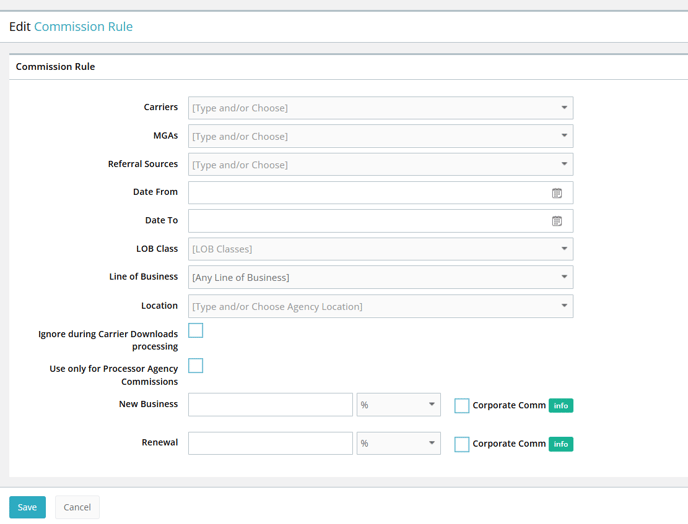Image resolution: width=688 pixels, height=524 pixels.
Task: Focus the New Business amount input field
Action: (x=270, y=405)
